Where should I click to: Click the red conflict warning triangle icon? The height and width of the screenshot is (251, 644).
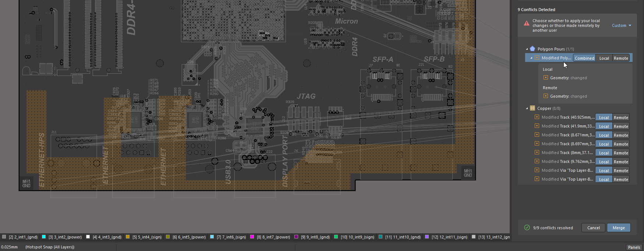pos(527,24)
